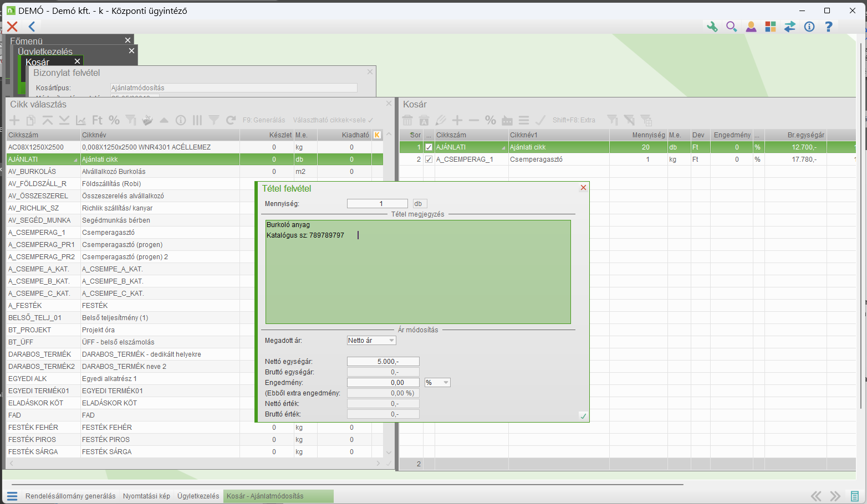The height and width of the screenshot is (504, 867).
Task: Click the user profile icon
Action: pyautogui.click(x=751, y=27)
